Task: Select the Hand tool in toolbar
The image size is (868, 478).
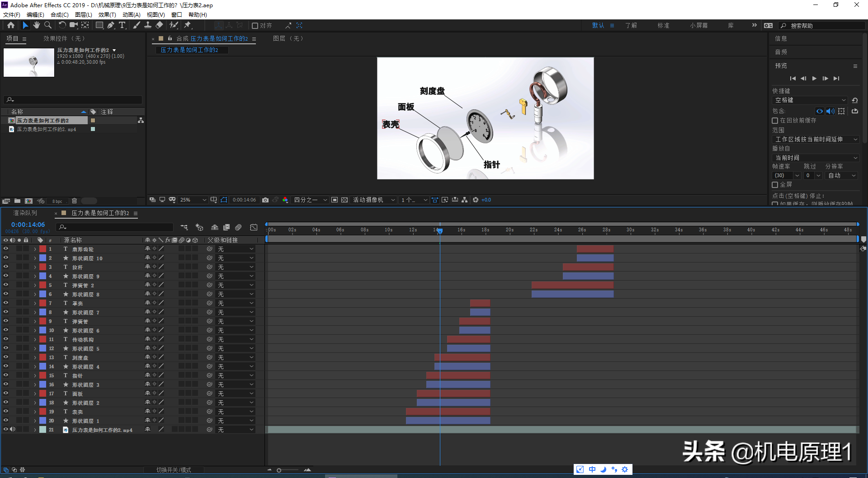Action: point(37,25)
